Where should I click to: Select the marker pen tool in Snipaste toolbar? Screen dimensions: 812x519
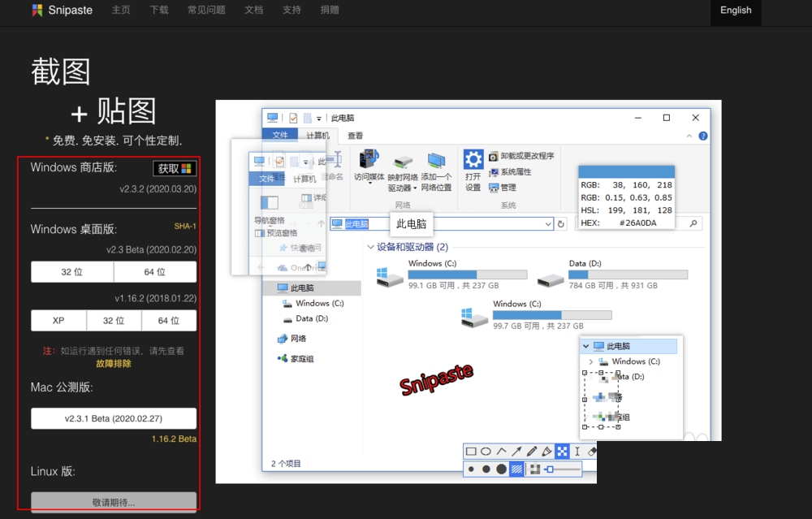coord(546,451)
